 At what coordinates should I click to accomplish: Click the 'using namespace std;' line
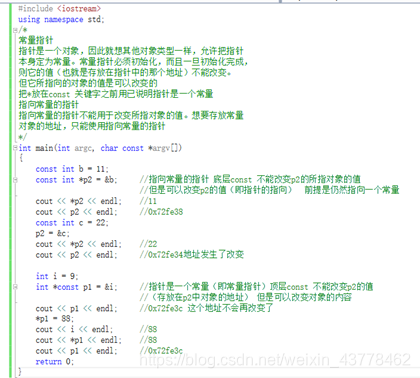click(x=61, y=19)
